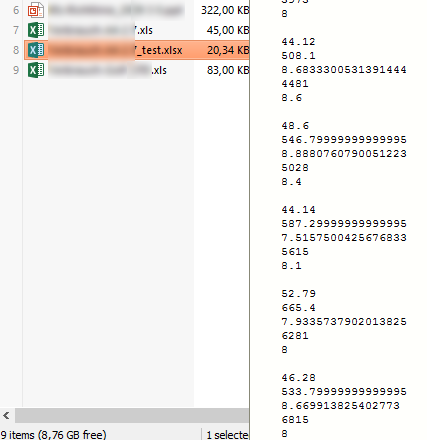This screenshot has width=427, height=440.
Task: Click the value 7.9335737902013825
Action: pos(344,322)
